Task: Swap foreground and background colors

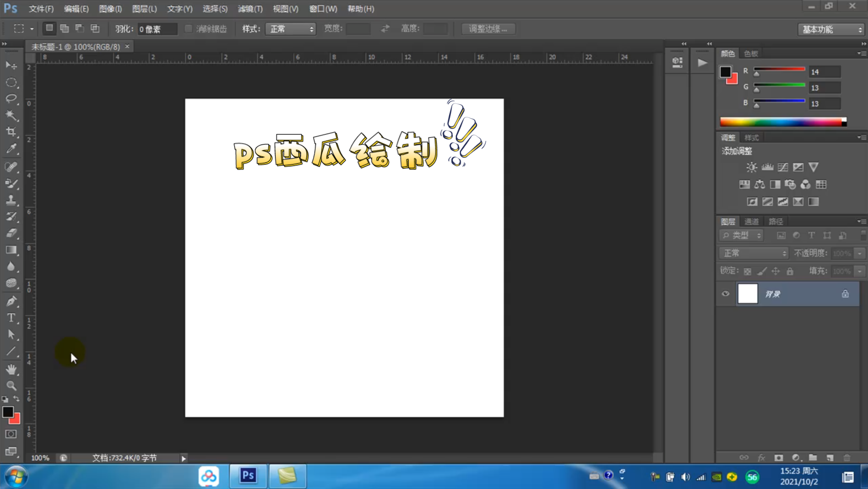Action: 16,399
